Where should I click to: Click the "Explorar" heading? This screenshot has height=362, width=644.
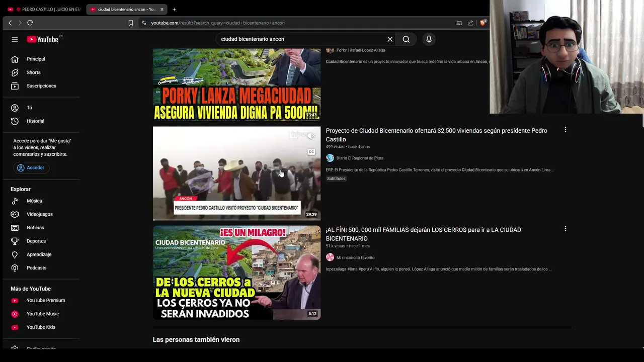pyautogui.click(x=21, y=189)
